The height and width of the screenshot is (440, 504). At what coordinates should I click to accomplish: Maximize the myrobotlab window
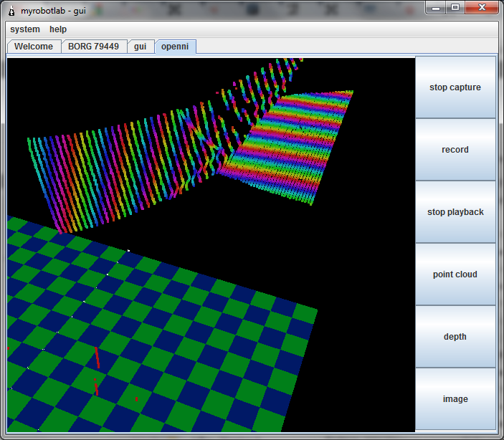[x=455, y=7]
